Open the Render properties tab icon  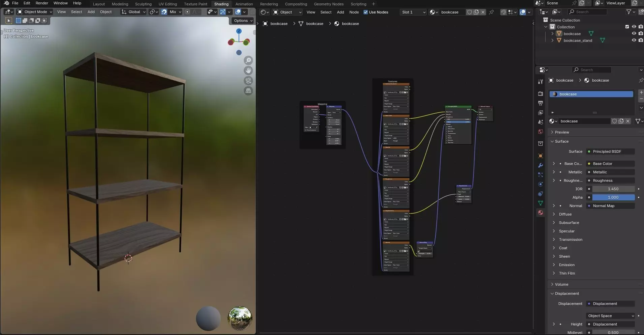541,93
